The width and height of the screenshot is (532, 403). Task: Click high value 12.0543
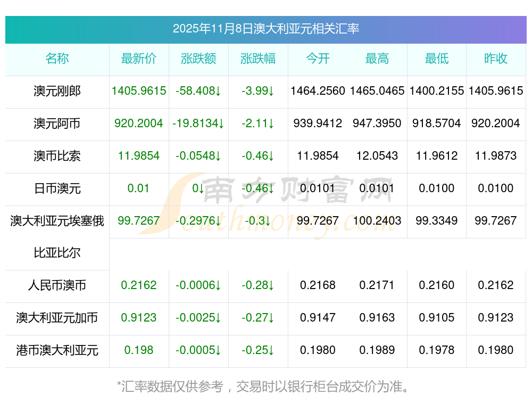(377, 155)
